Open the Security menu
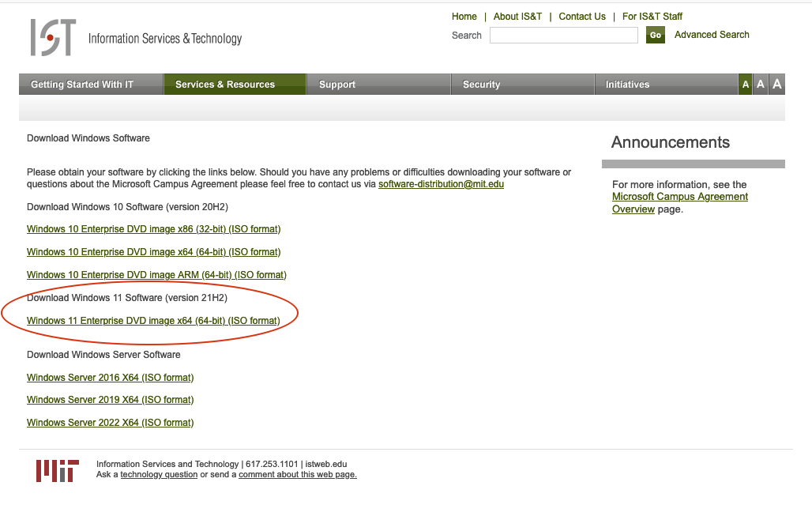Image resolution: width=812 pixels, height=516 pixels. point(523,85)
